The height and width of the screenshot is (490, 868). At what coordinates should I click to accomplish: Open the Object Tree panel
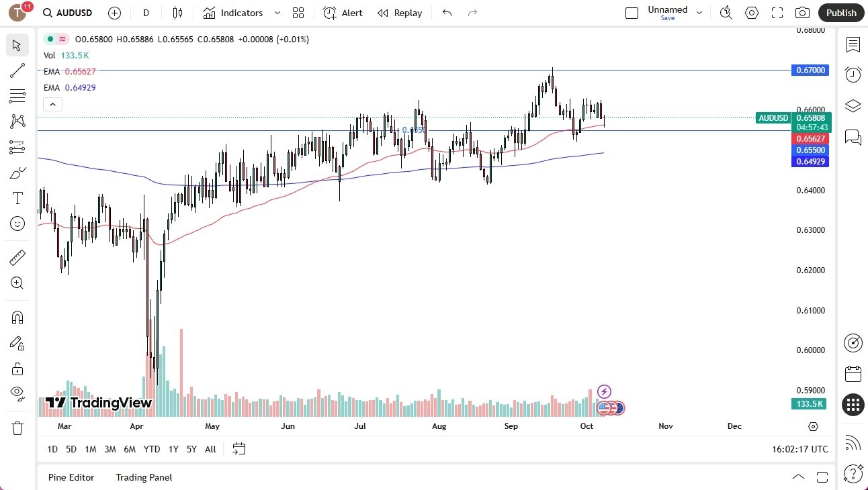click(853, 105)
